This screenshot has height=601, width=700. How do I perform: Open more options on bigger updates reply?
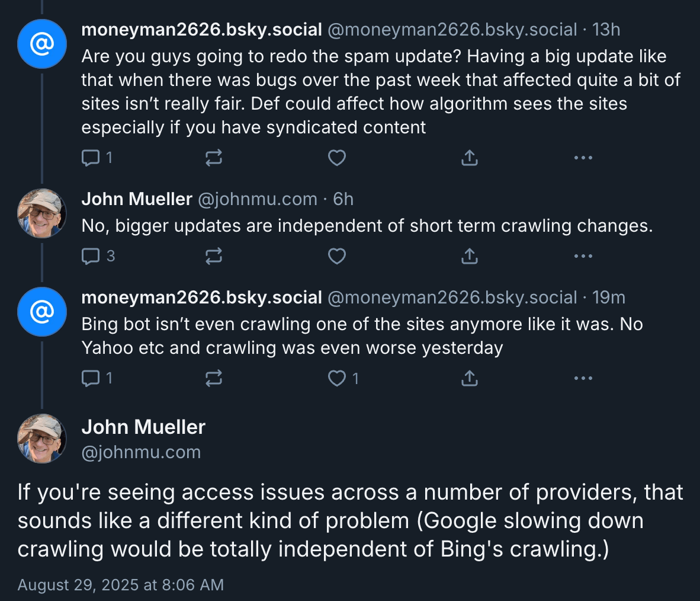(x=583, y=256)
